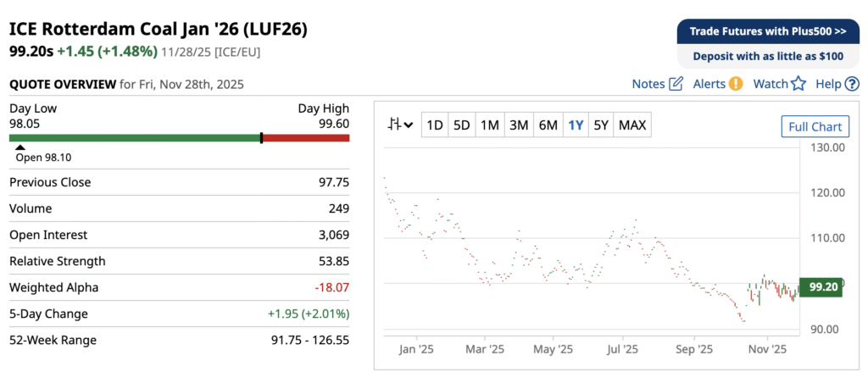
Task: Switch chart to 1D range
Action: pyautogui.click(x=435, y=125)
